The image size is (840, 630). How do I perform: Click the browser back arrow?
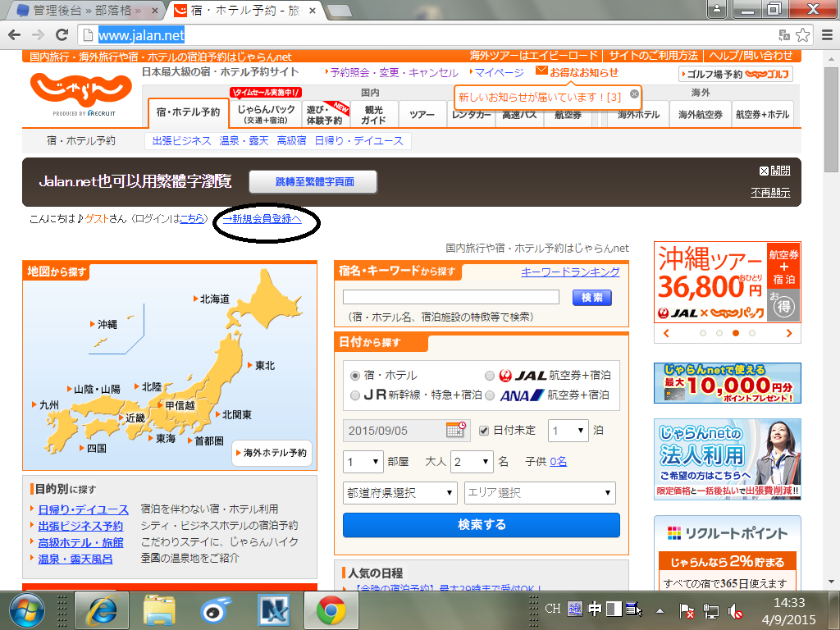coord(15,35)
